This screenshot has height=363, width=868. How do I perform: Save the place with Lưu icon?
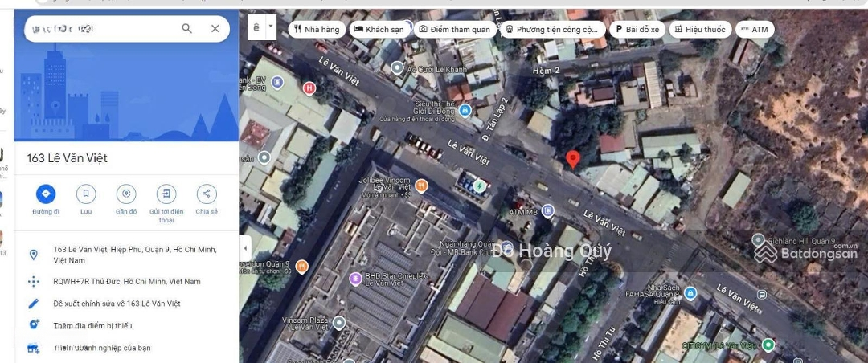point(86,194)
